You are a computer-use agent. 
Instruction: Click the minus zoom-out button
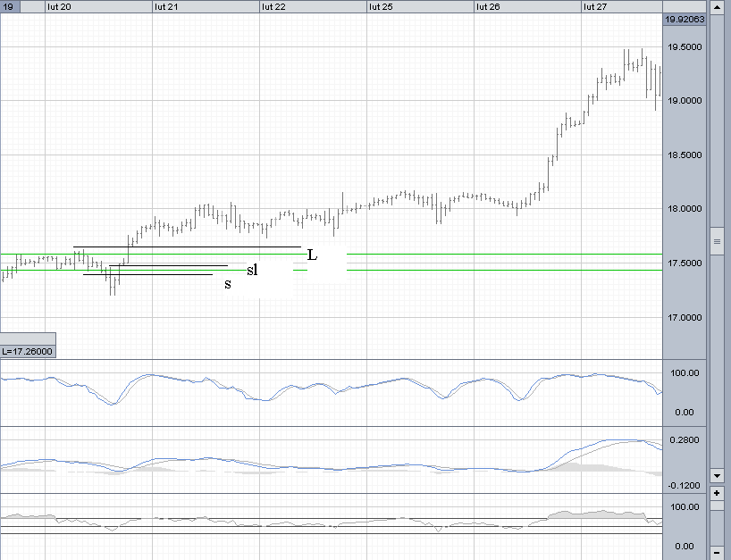click(x=717, y=552)
